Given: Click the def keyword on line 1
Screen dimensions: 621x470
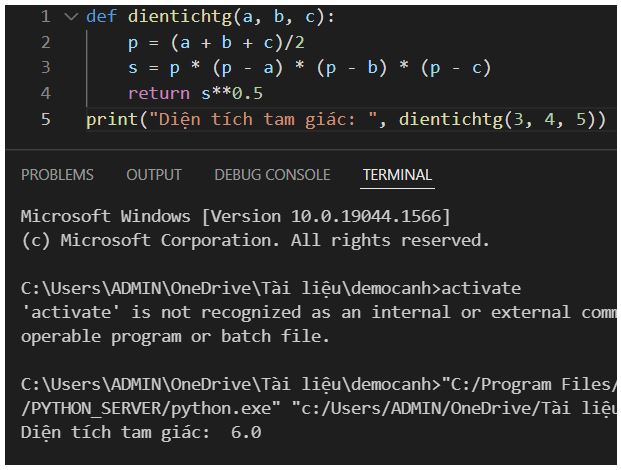Looking at the screenshot, I should point(102,17).
